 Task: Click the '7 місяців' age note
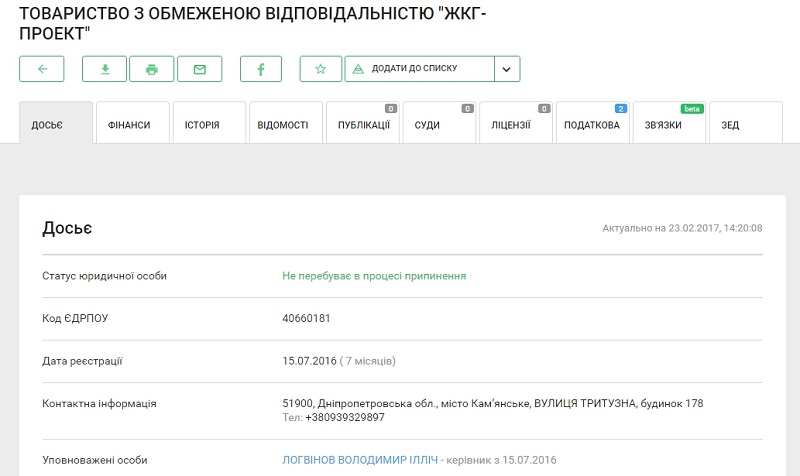367,361
